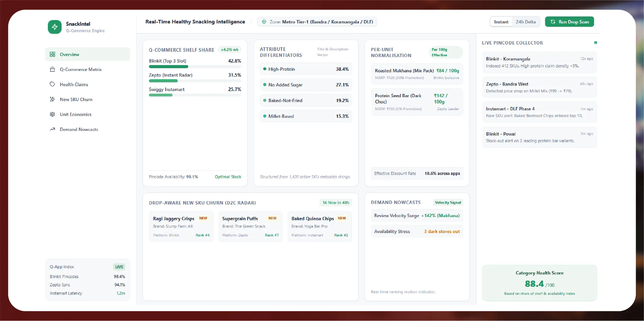Click the Unit Economics scale icon
Viewport: 644px width, 321px height.
(53, 114)
